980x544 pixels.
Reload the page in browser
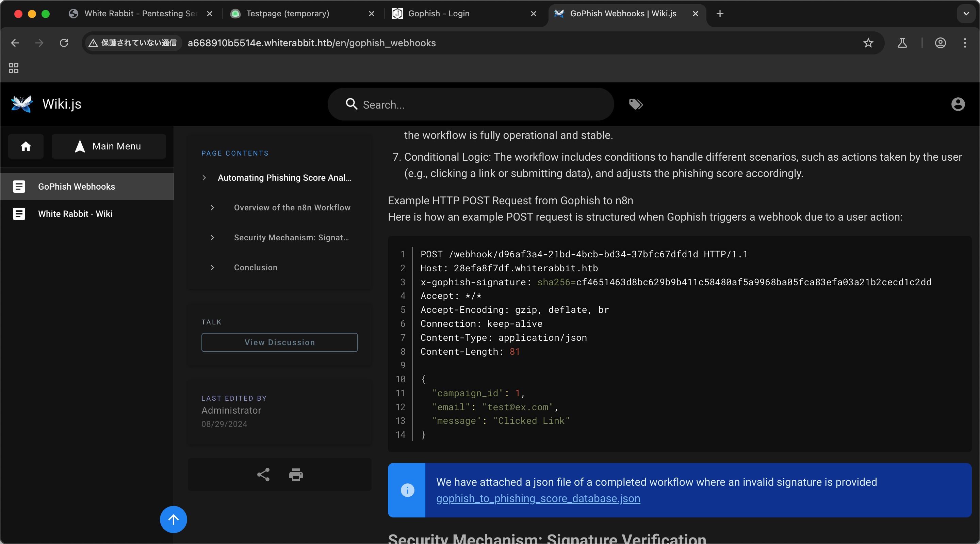(x=64, y=43)
